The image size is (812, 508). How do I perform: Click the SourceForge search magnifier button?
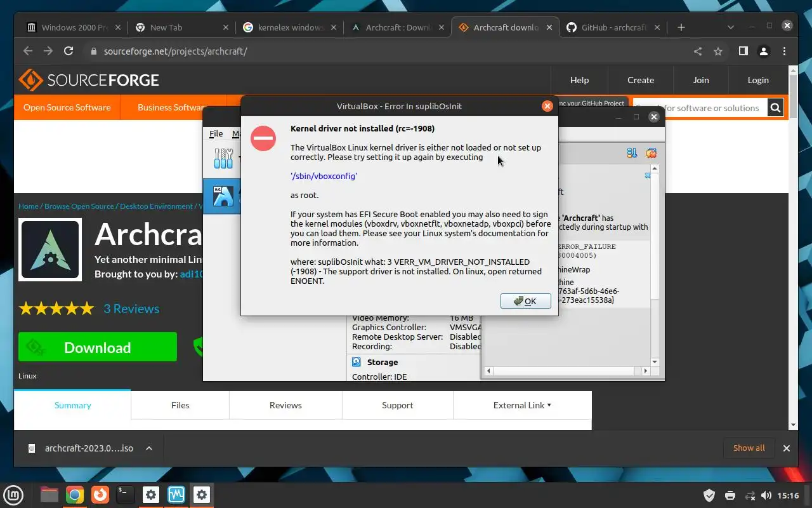click(776, 108)
